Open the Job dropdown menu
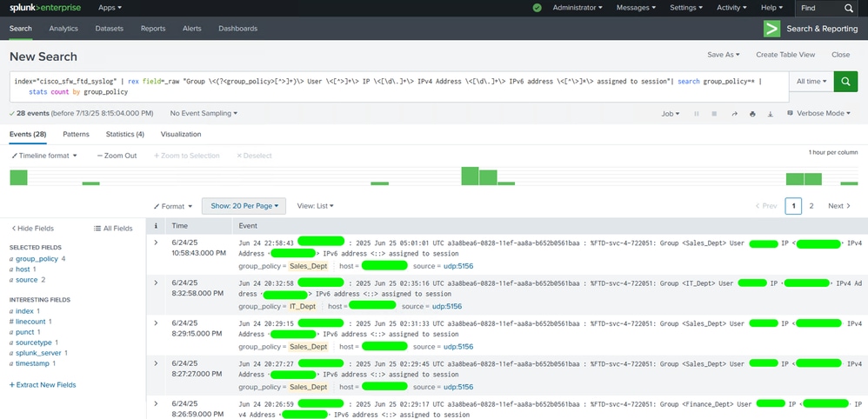The image size is (868, 419). click(671, 114)
